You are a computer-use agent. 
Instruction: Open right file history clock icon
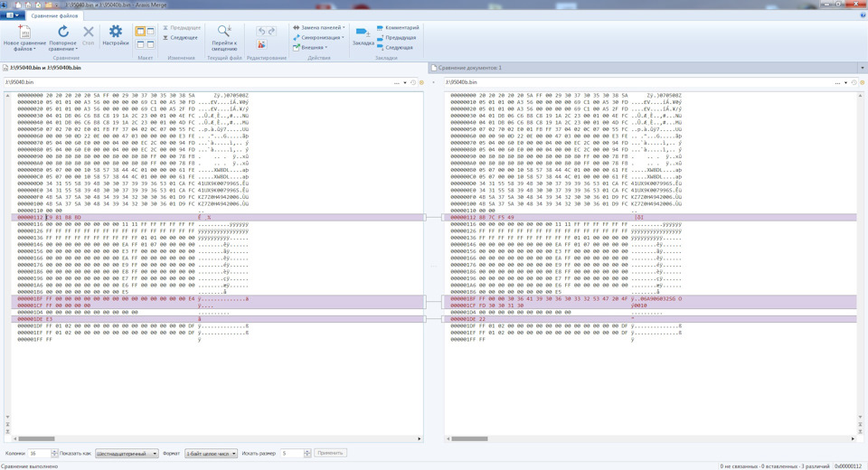click(854, 82)
